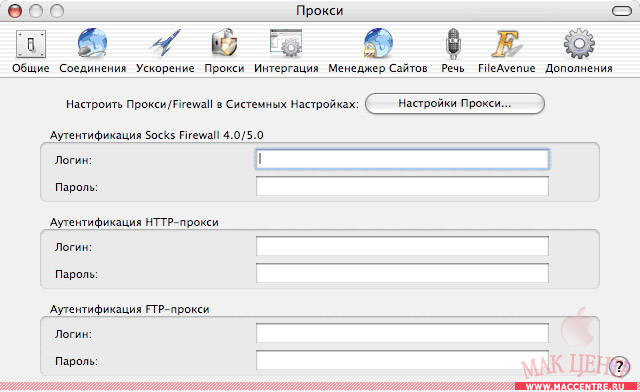Select the Прокси shield icon
Screen dimensions: 640x392
pos(224,43)
